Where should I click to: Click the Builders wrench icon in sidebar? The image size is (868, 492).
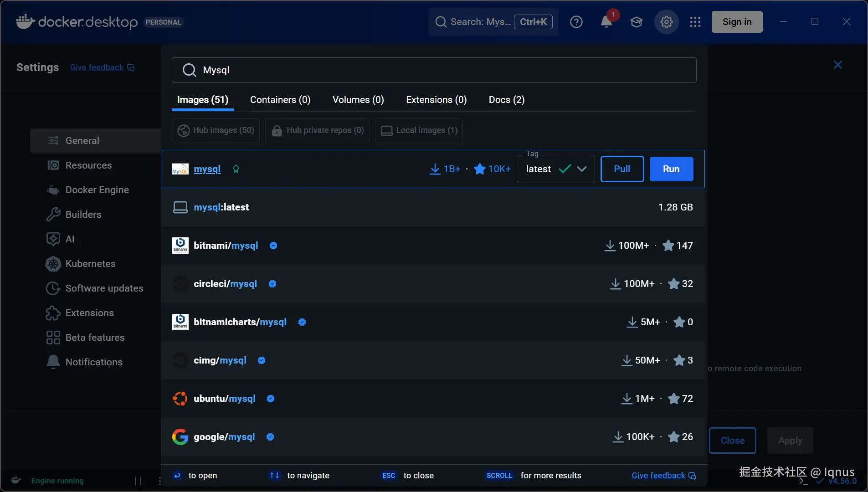pos(53,215)
